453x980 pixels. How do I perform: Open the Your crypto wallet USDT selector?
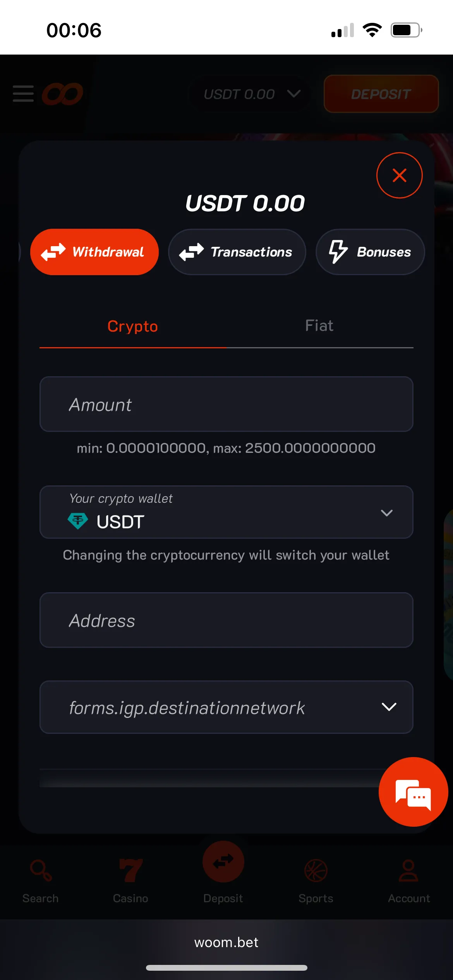tap(226, 512)
